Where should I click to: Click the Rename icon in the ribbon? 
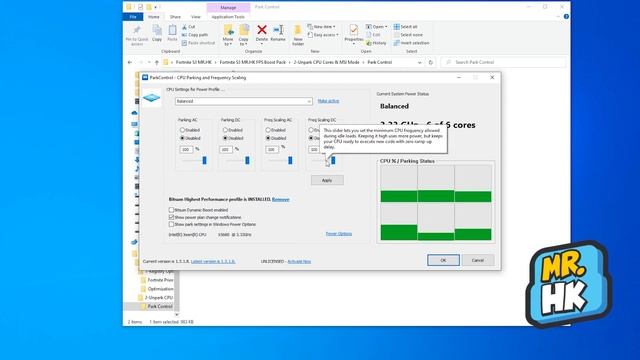[x=278, y=29]
